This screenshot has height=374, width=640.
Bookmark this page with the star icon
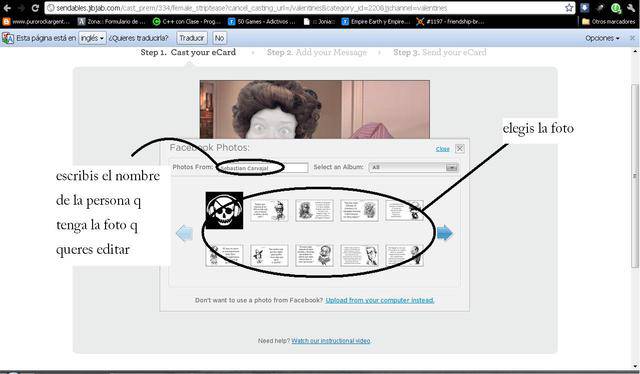click(569, 8)
